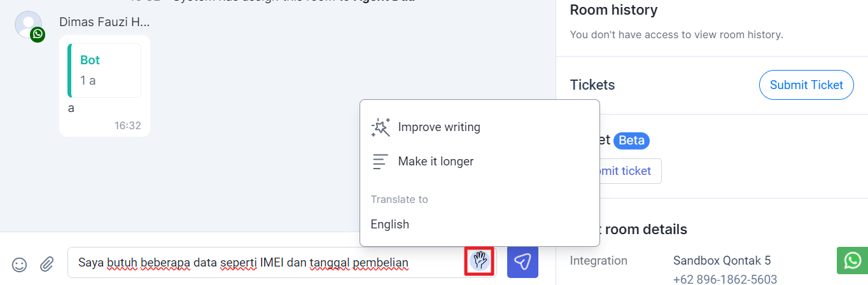
Task: Focus the message text input field
Action: (x=267, y=262)
